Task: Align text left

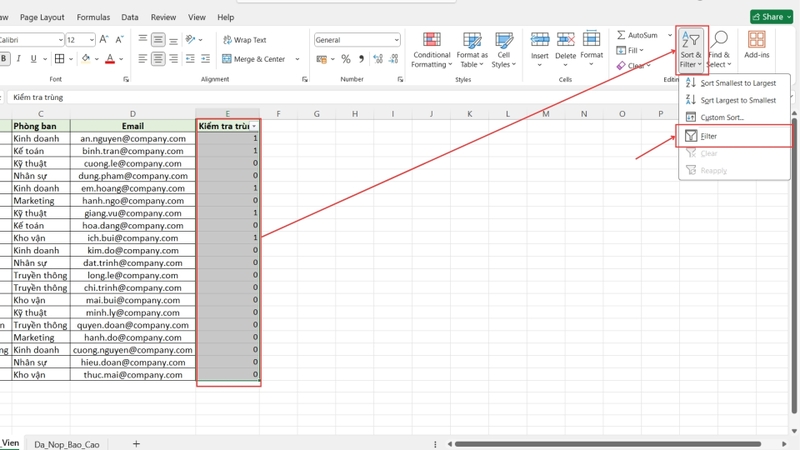Action: pyautogui.click(x=143, y=59)
